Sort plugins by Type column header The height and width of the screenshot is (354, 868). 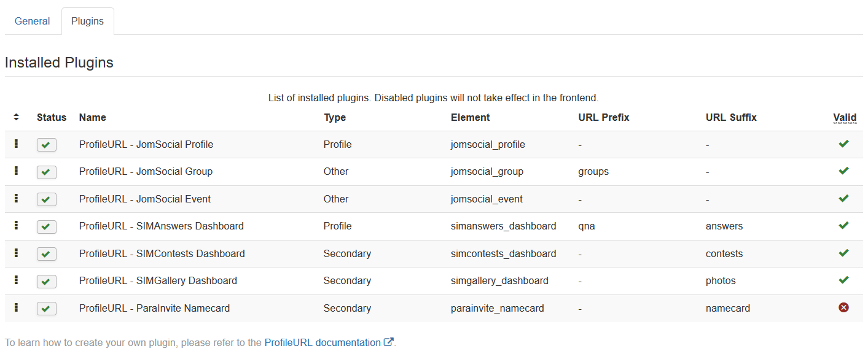335,117
